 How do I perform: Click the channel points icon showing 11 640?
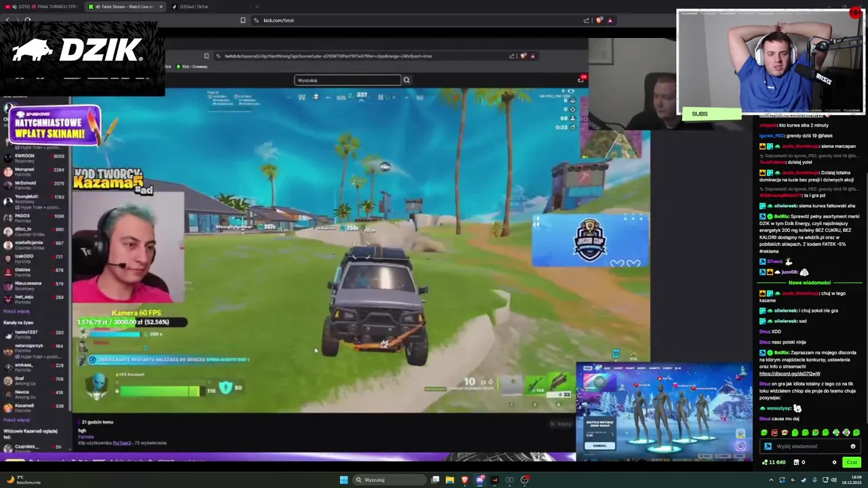pos(774,462)
